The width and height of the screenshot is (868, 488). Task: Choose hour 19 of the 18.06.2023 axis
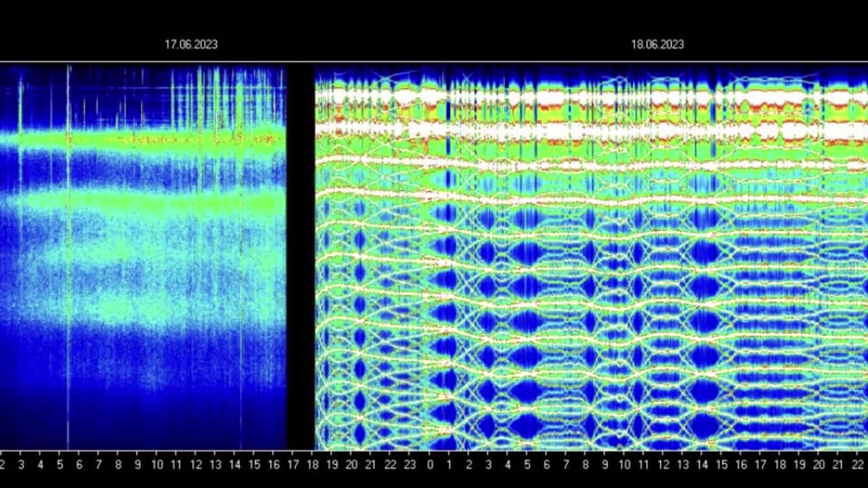[800, 465]
